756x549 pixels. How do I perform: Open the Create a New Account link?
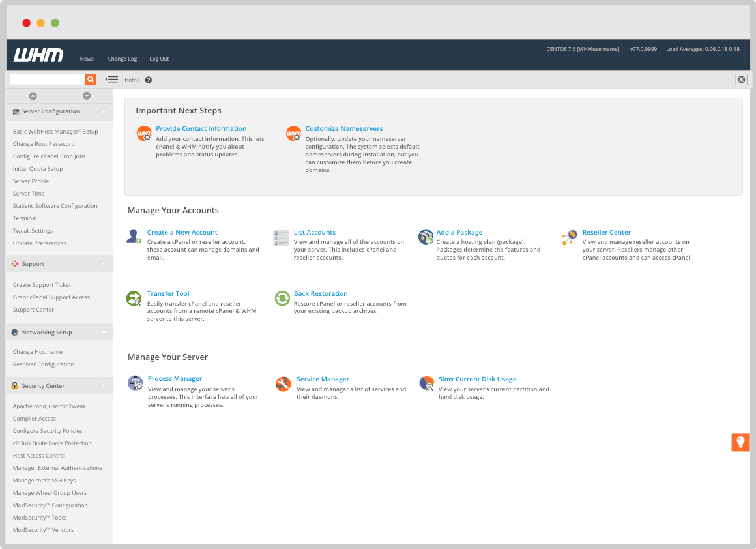click(182, 233)
